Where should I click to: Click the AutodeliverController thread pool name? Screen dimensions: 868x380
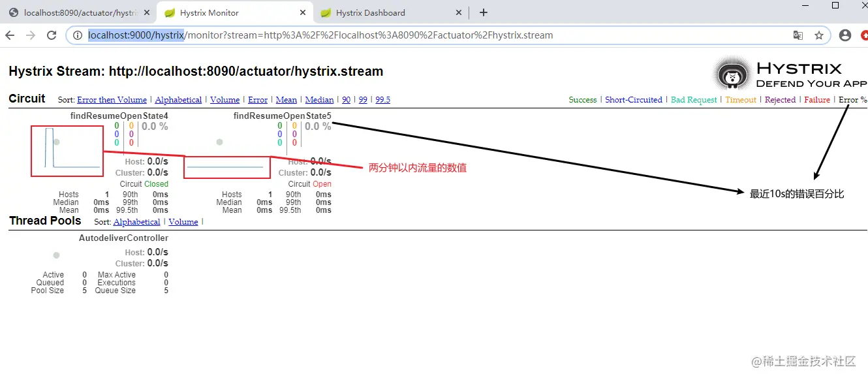(123, 238)
